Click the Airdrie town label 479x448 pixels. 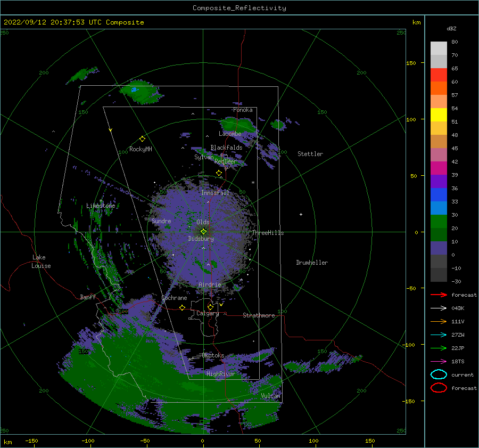coord(210,284)
